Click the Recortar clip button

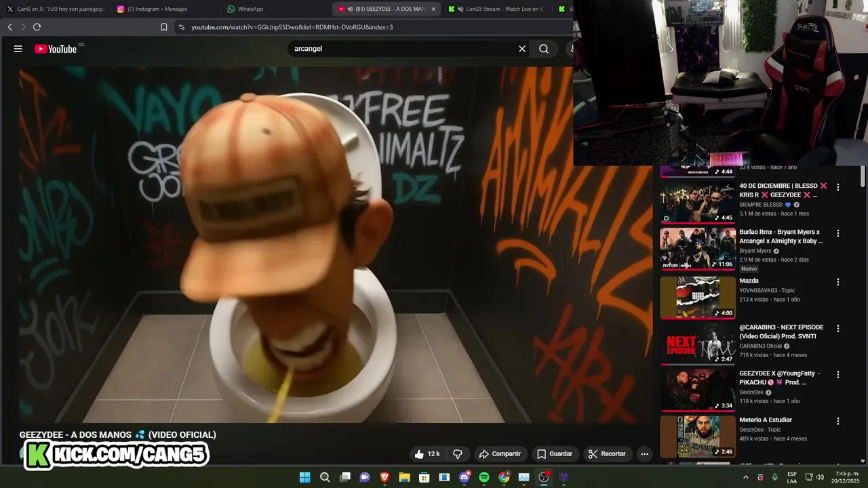click(x=607, y=454)
